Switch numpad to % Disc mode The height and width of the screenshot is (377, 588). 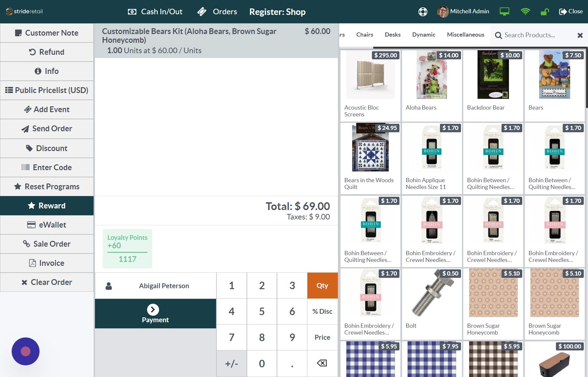coord(322,311)
